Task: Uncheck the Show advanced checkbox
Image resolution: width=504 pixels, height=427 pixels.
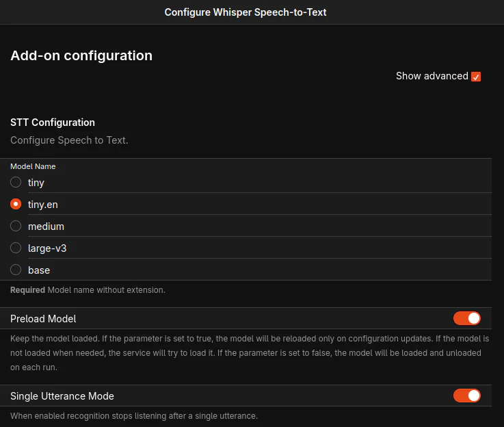Action: coord(476,77)
